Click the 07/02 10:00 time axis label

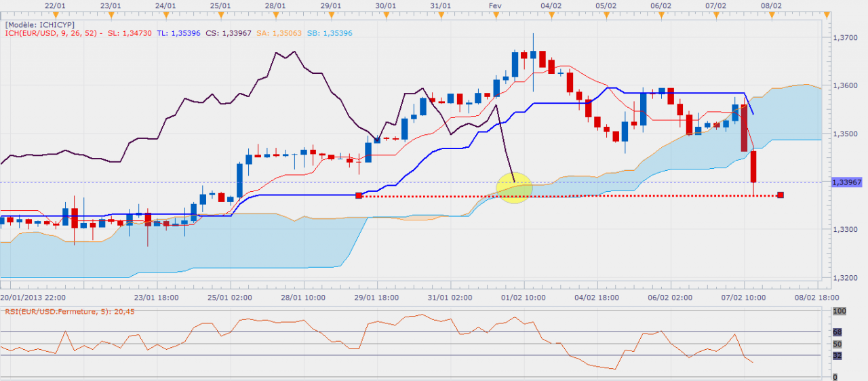744,297
